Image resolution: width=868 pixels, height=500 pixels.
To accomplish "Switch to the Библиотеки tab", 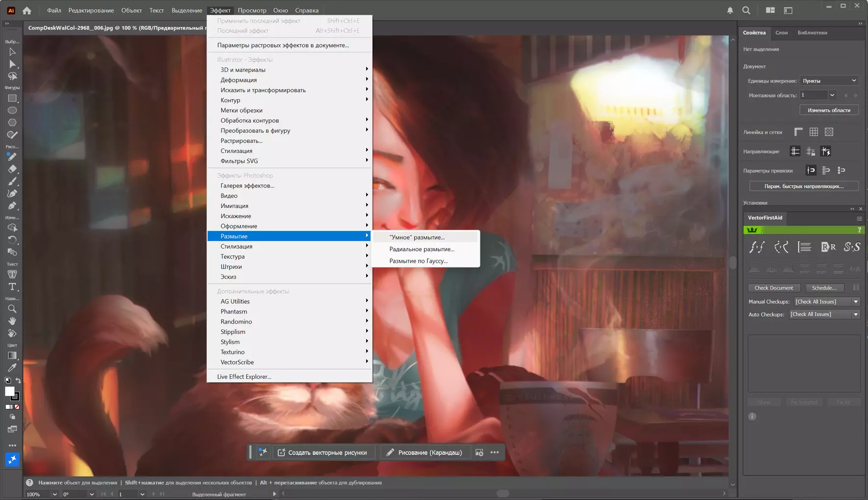I will click(812, 33).
